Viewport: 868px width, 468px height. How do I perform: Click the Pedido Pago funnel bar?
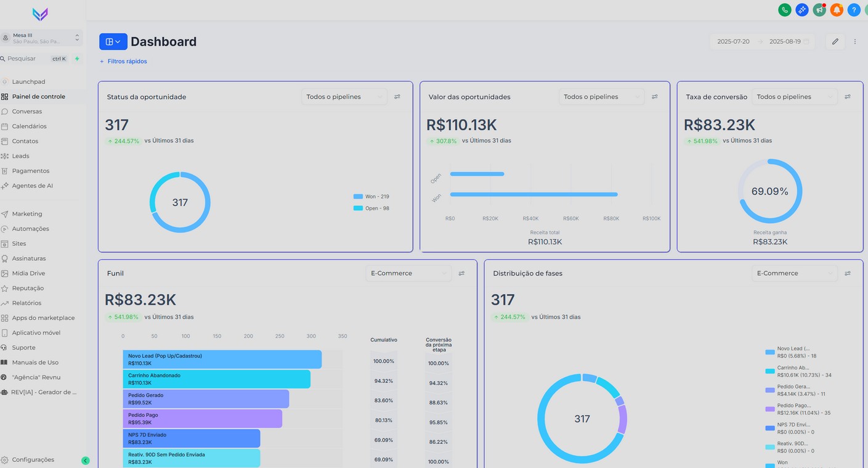[202, 419]
